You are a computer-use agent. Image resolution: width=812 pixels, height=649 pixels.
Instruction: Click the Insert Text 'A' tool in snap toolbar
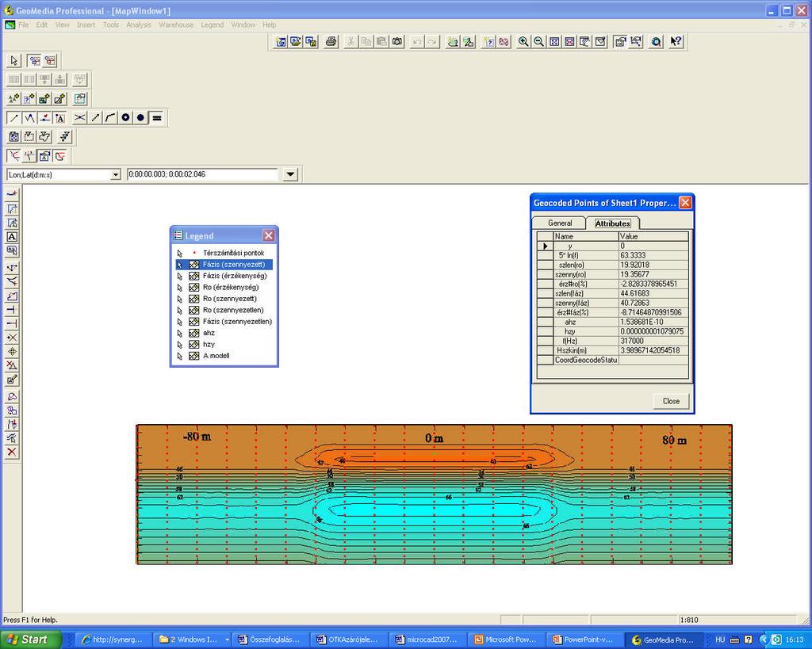(60, 118)
